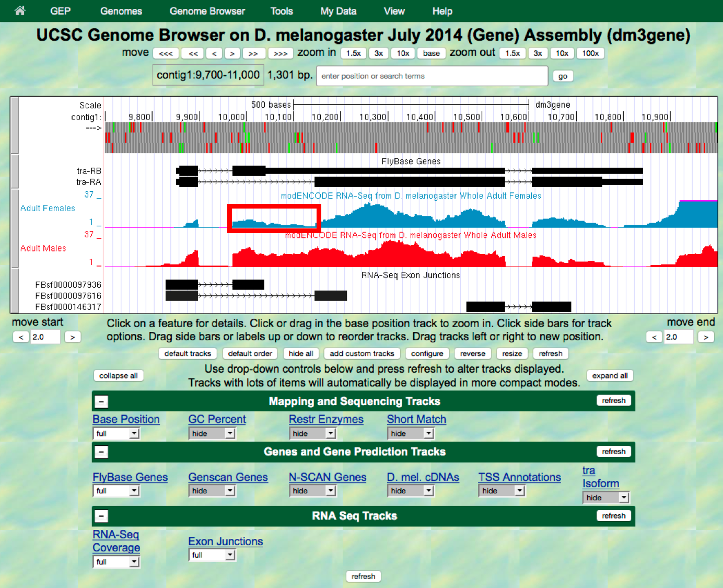Open the GEP menu
The width and height of the screenshot is (723, 588).
[x=60, y=11]
